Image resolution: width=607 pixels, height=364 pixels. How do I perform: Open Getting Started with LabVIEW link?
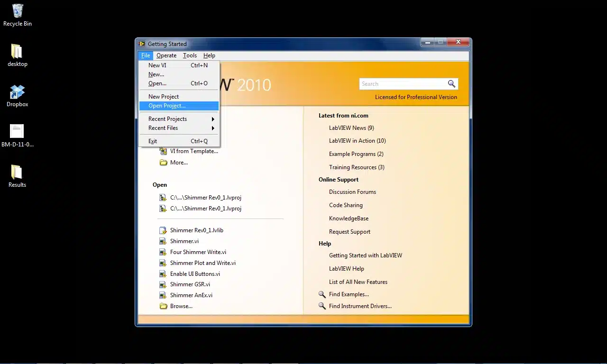[x=366, y=255]
